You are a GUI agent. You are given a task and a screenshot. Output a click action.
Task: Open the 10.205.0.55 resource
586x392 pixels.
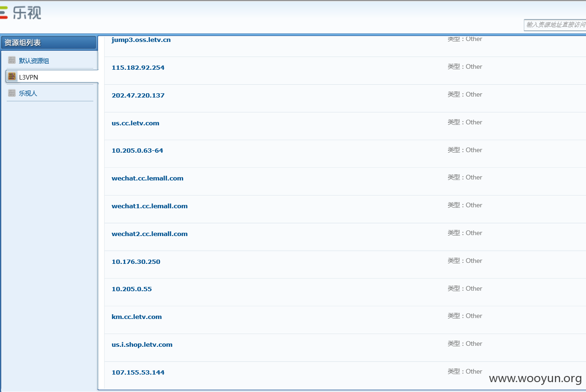pos(131,289)
